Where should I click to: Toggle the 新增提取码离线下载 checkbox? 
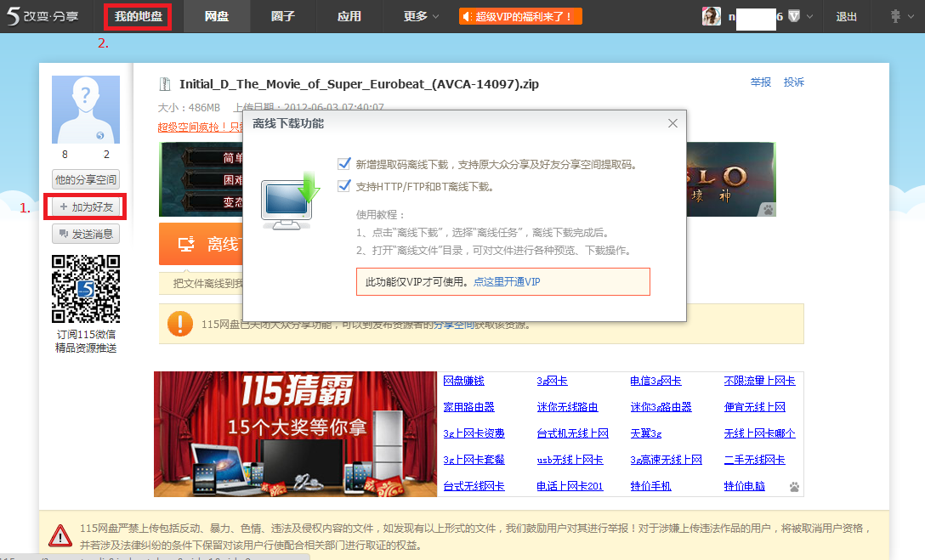(344, 164)
